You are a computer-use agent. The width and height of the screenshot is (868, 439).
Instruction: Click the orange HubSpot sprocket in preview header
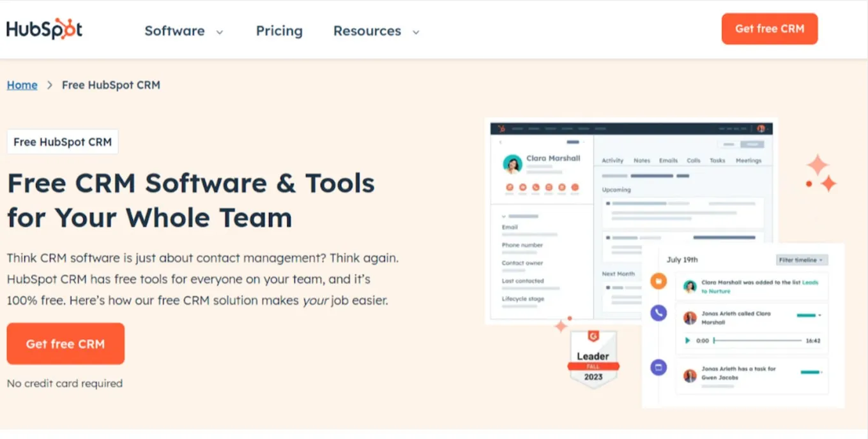[502, 129]
